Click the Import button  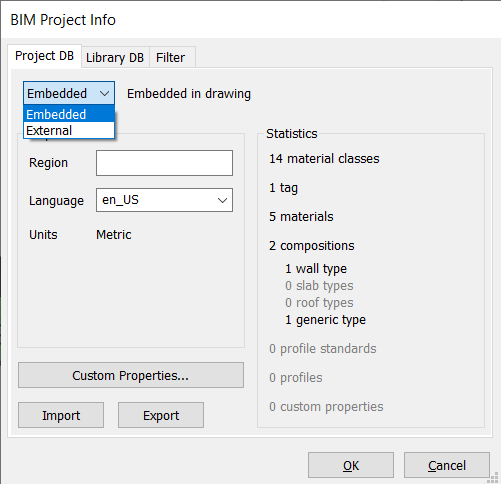point(61,415)
